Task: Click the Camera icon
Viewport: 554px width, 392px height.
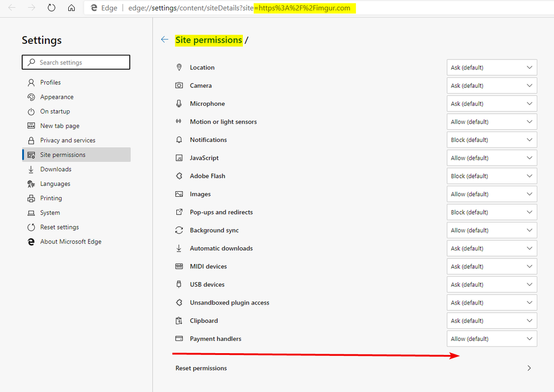Action: [x=179, y=85]
